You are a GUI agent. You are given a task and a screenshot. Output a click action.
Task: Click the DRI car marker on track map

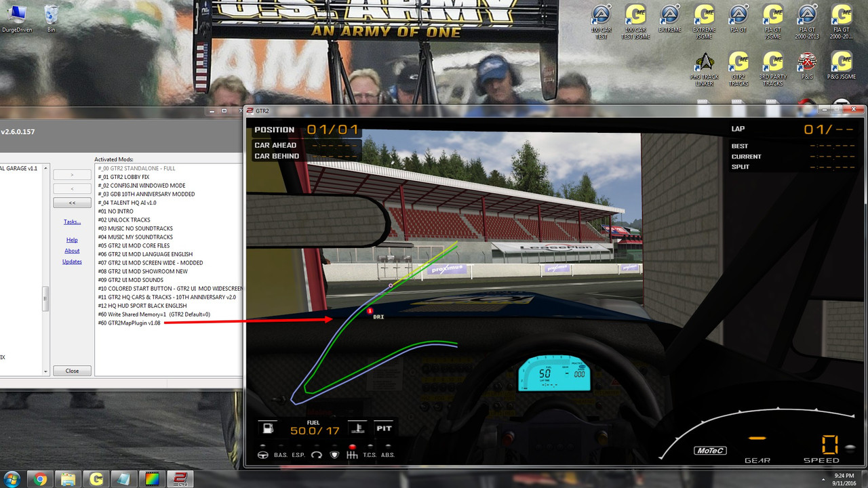[x=370, y=311]
